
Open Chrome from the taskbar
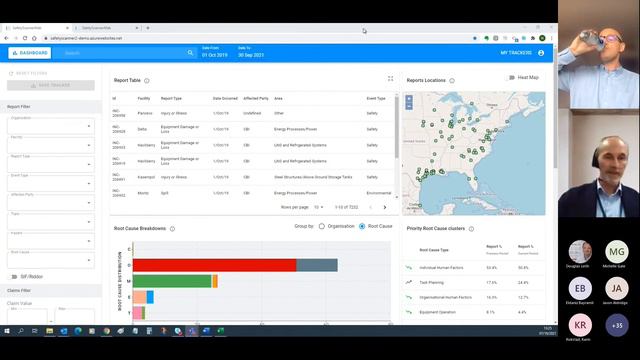pyautogui.click(x=107, y=331)
